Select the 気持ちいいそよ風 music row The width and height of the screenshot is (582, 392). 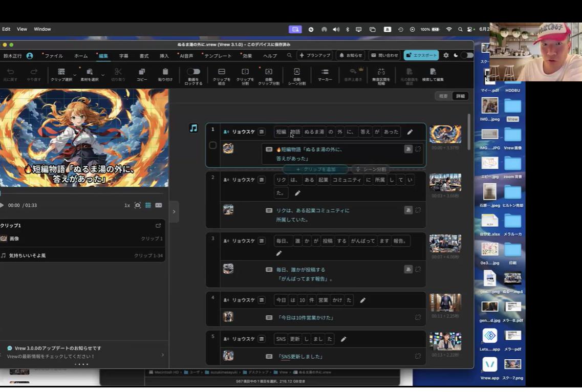click(x=82, y=255)
